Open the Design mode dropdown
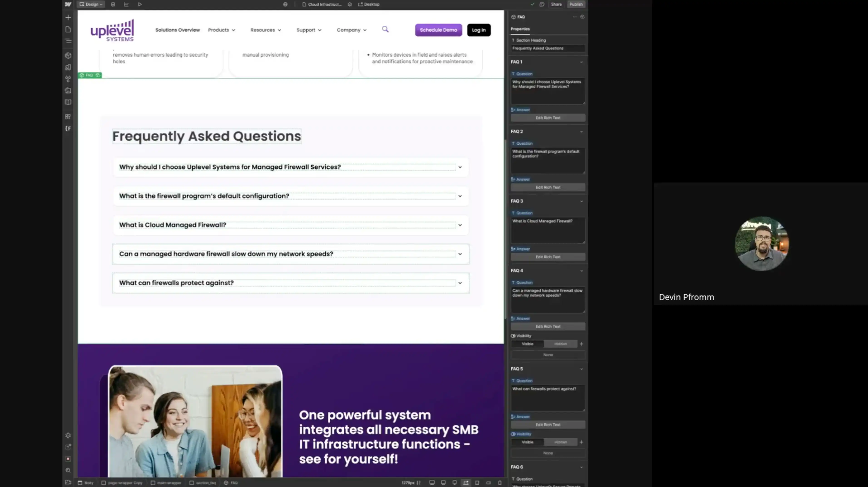Viewport: 868px width, 487px height. (91, 4)
